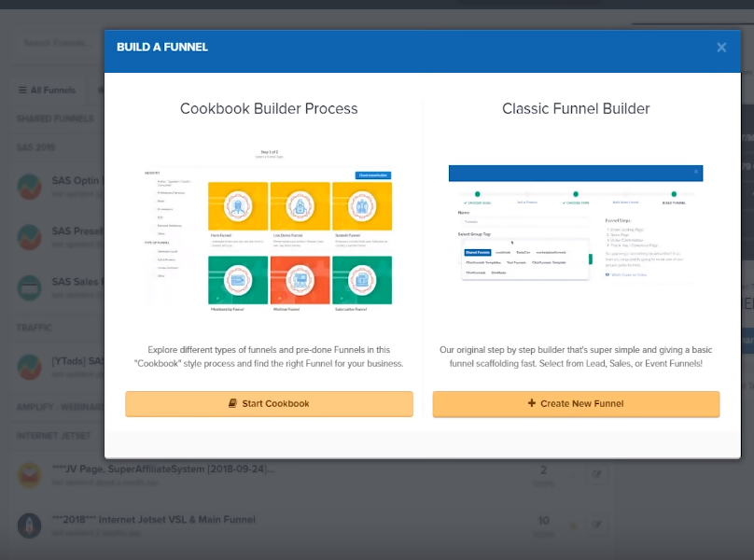
Task: Select the All Funnels tab behind dialog
Action: coord(47,90)
